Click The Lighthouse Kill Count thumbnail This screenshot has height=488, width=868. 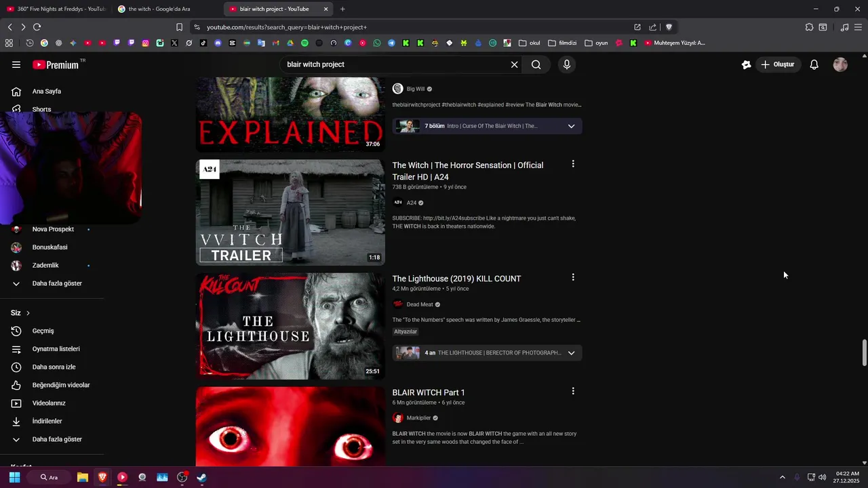pos(290,326)
